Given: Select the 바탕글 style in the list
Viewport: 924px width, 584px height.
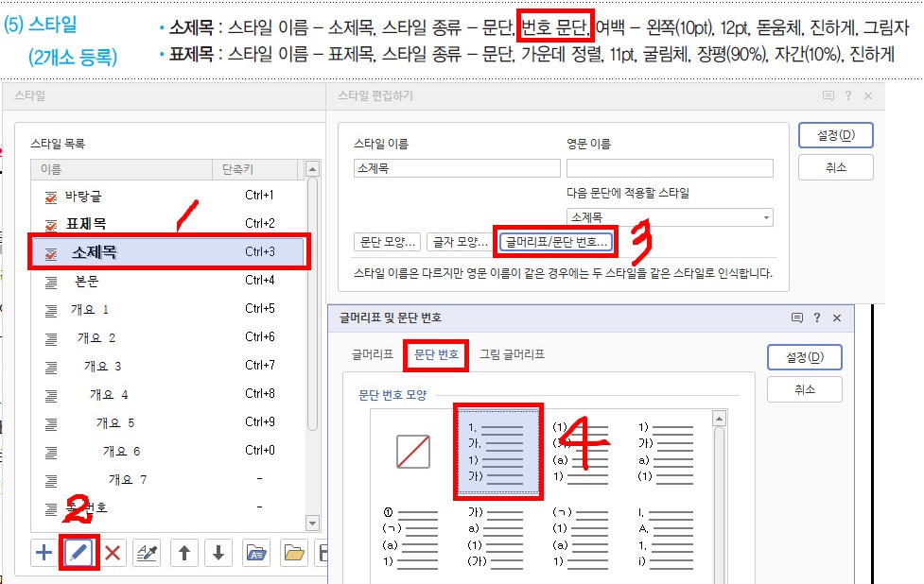Looking at the screenshot, I should coord(168,196).
